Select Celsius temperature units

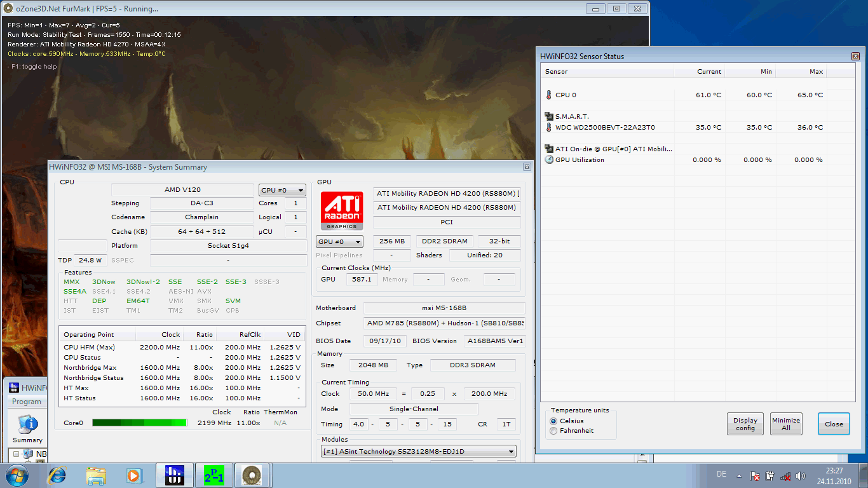pyautogui.click(x=553, y=421)
